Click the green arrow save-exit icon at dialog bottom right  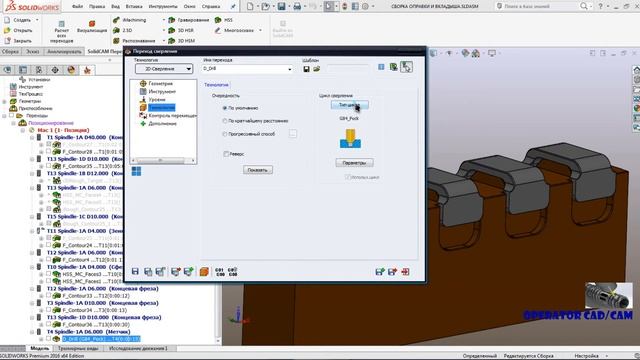(380, 271)
